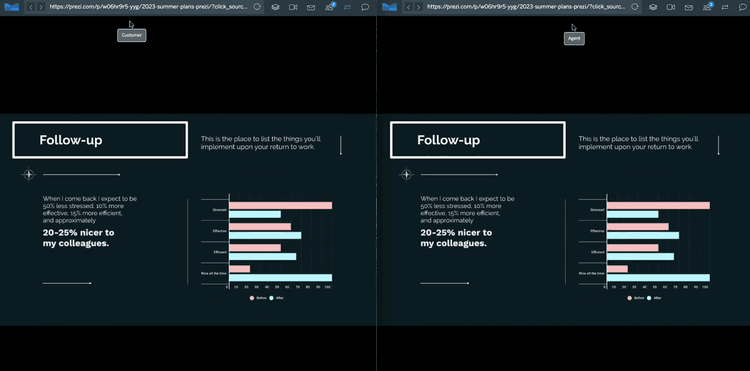
Task: Start video call from left pane camera icon
Action: pos(293,7)
